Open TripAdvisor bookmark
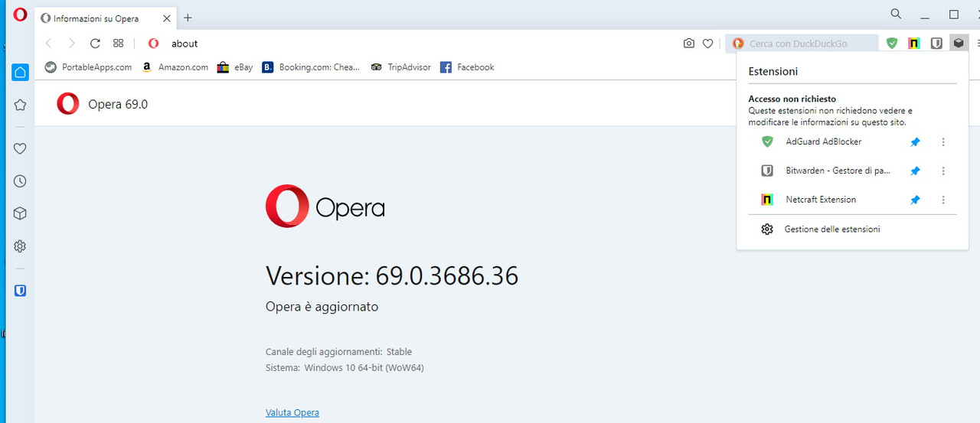This screenshot has height=423, width=980. (400, 67)
